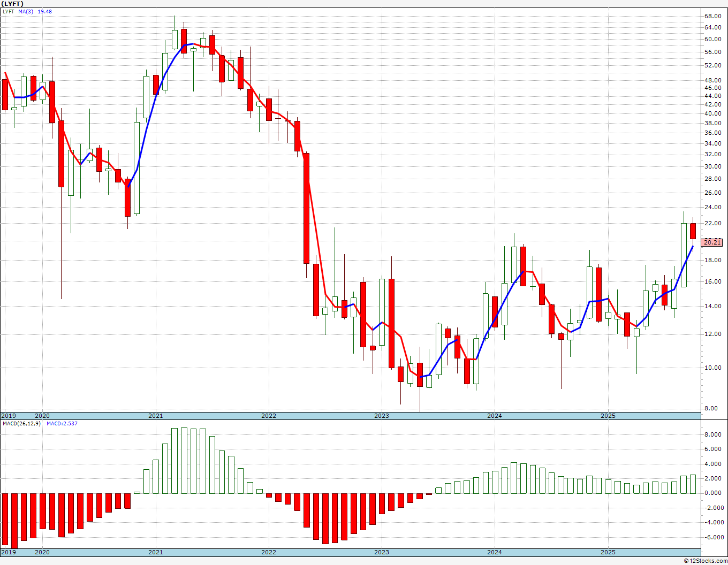This screenshot has height=565, width=728.
Task: Click the 19.48 moving average value
Action: (x=45, y=11)
